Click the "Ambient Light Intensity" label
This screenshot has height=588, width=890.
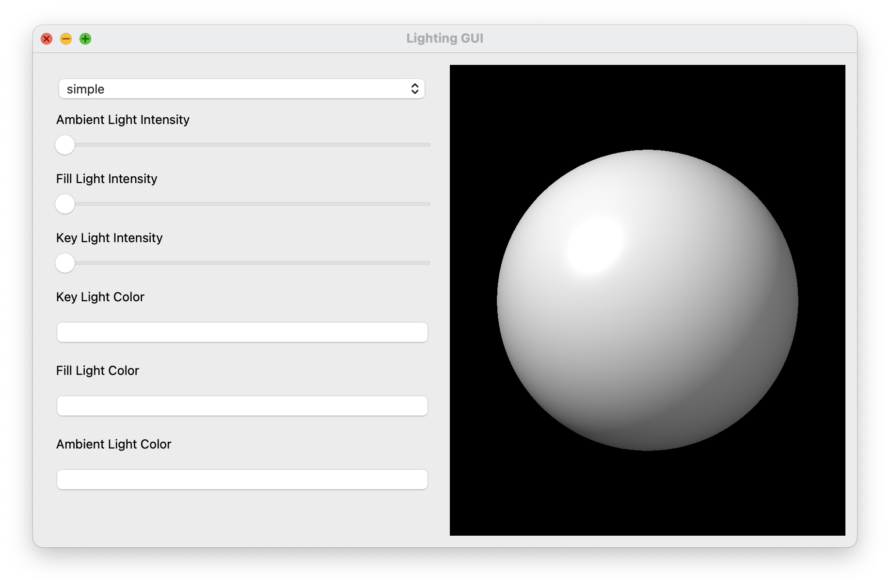[x=123, y=120]
